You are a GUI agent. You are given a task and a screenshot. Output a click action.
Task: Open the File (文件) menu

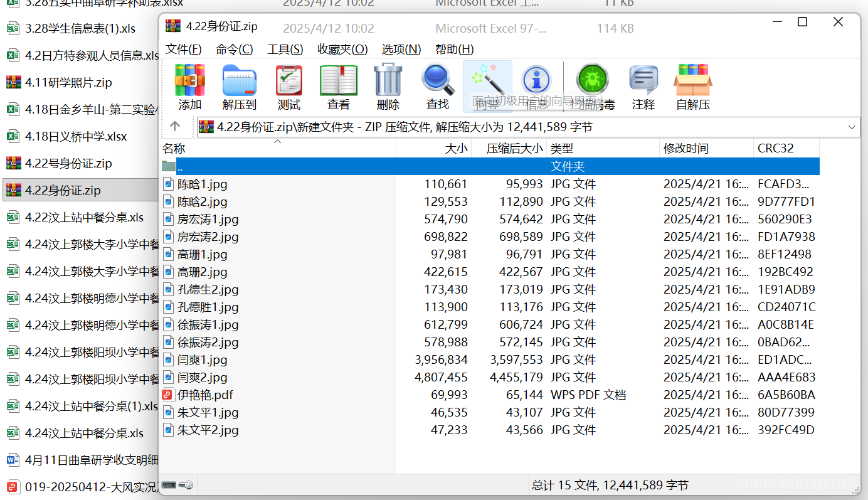(x=183, y=50)
